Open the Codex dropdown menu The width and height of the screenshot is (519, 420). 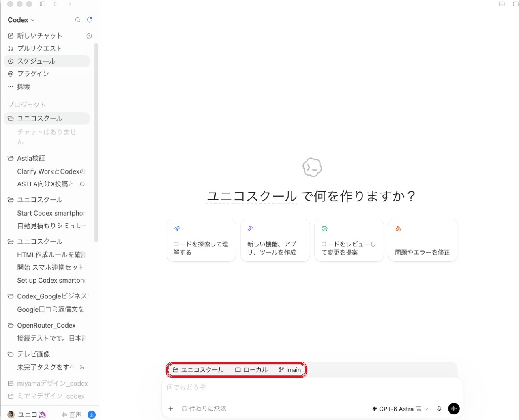tap(21, 20)
